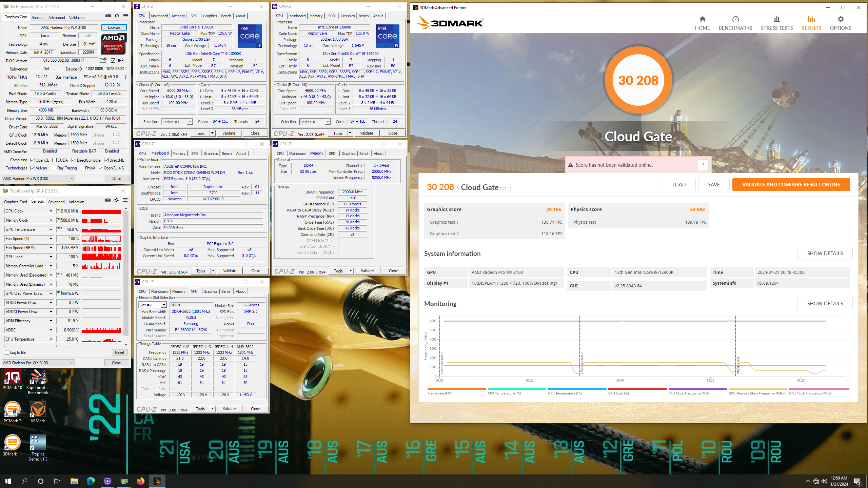Launch PCMark 7 desktop shortcut

pos(12,411)
